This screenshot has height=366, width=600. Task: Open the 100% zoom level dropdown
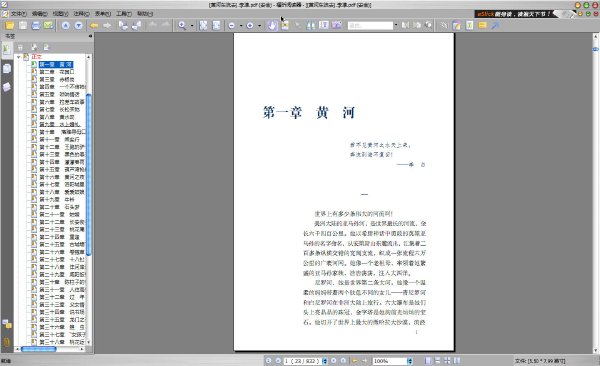[x=410, y=361]
